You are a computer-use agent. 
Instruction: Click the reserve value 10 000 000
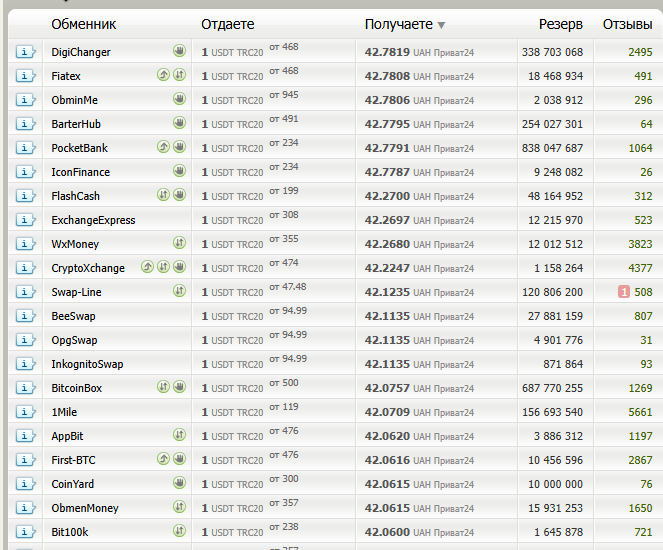[x=555, y=484]
